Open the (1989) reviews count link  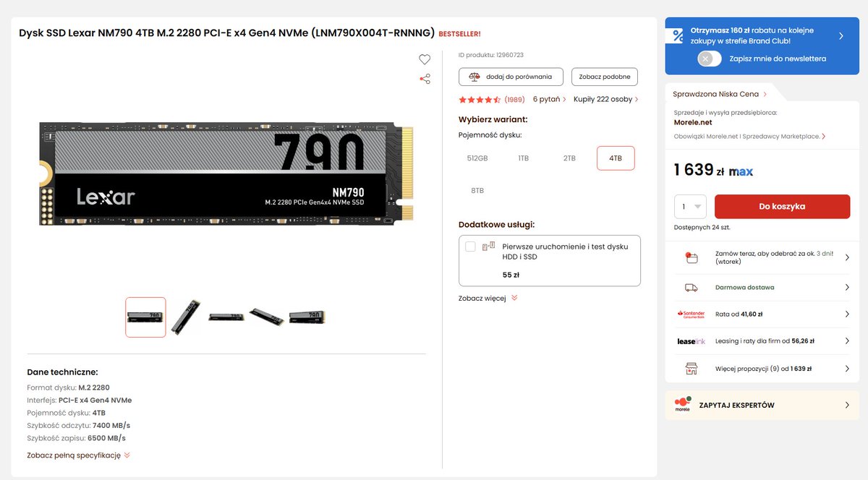click(514, 100)
